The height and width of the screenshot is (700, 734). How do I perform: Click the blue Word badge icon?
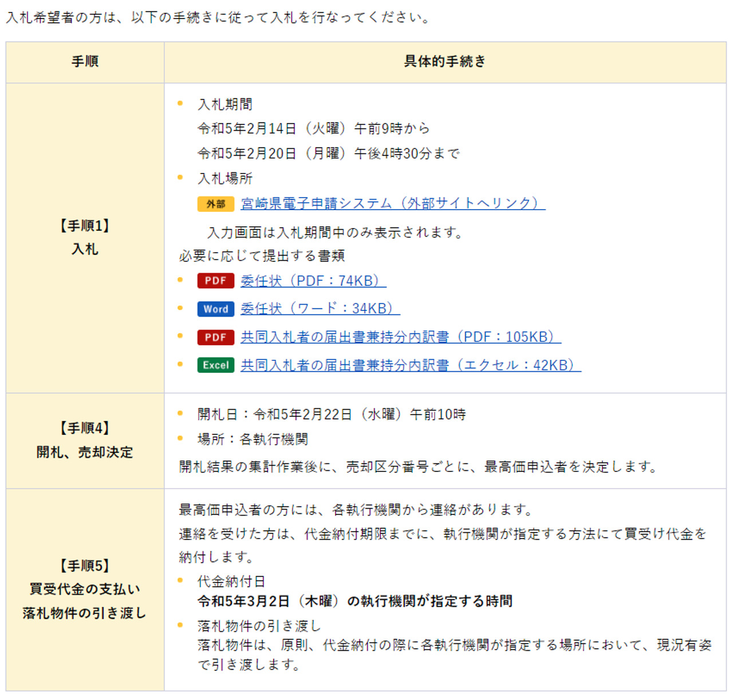(215, 309)
